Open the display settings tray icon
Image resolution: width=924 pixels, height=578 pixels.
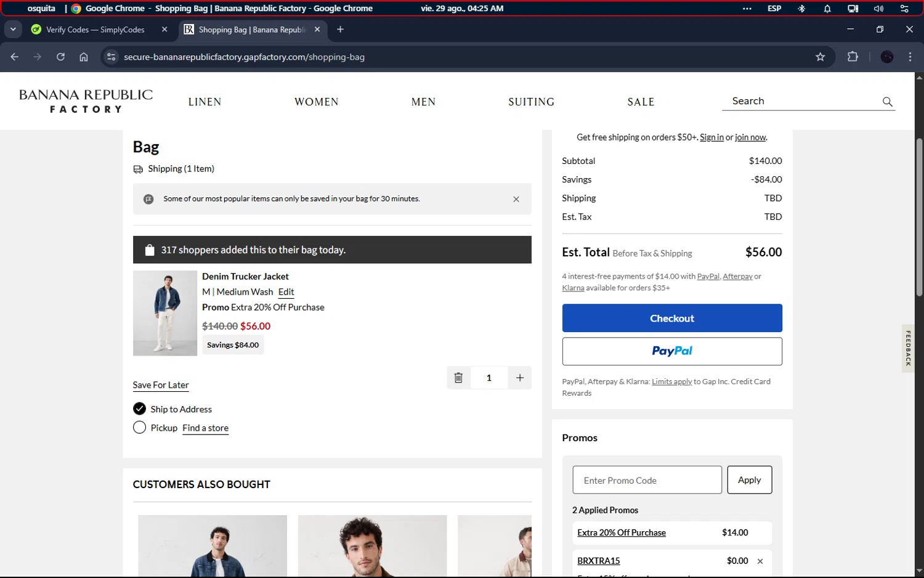coord(853,9)
